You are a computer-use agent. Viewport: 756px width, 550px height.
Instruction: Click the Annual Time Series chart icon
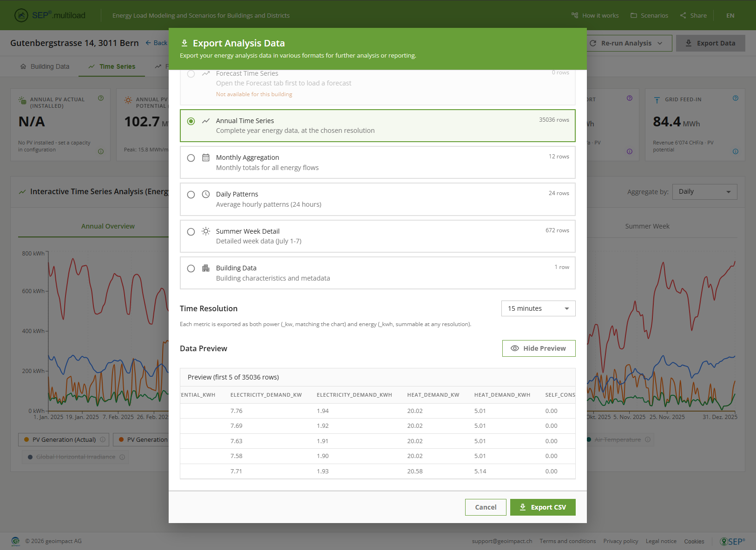pyautogui.click(x=206, y=121)
